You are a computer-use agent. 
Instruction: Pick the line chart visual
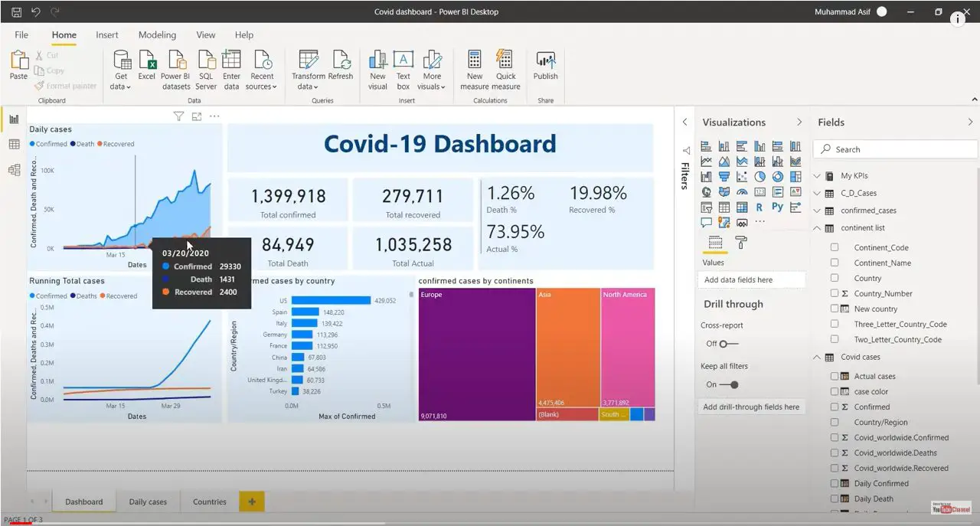click(x=706, y=162)
